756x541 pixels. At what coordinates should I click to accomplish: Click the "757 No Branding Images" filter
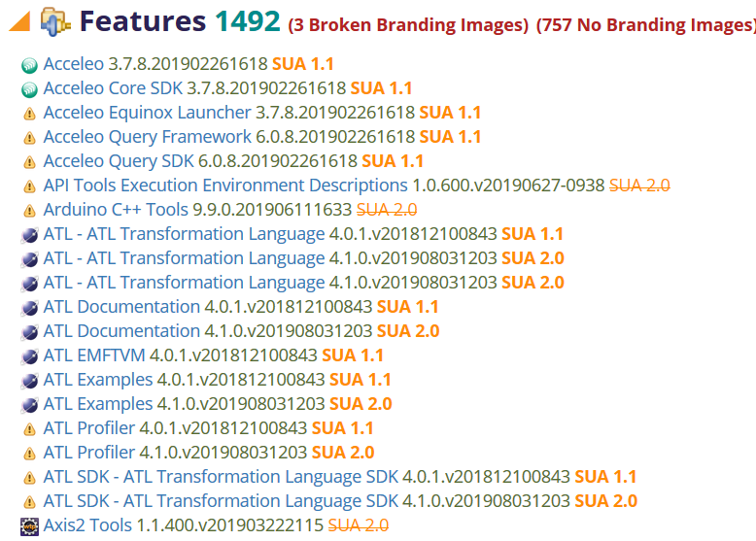click(x=646, y=25)
